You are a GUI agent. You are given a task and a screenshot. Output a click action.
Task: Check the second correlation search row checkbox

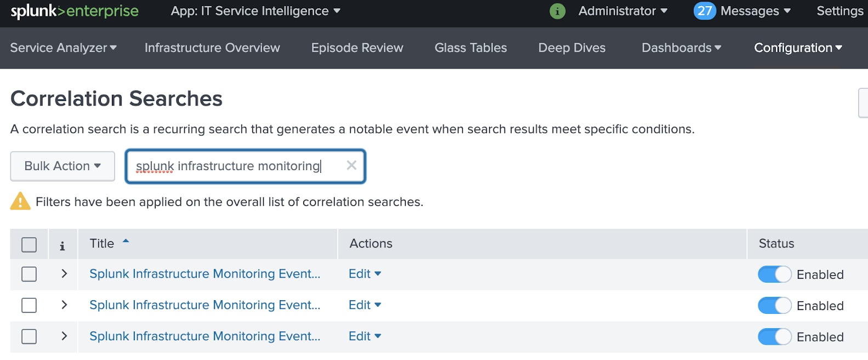tap(29, 305)
